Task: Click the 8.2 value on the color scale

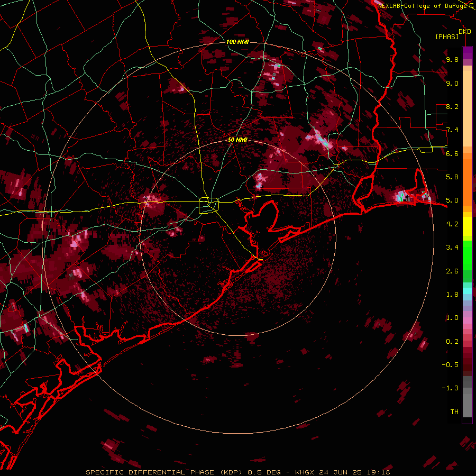Action: coord(452,106)
